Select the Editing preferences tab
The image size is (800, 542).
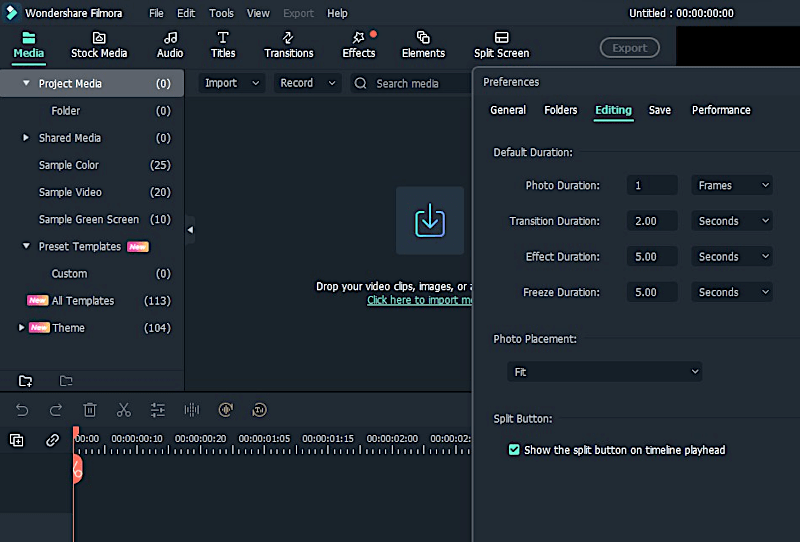point(613,110)
